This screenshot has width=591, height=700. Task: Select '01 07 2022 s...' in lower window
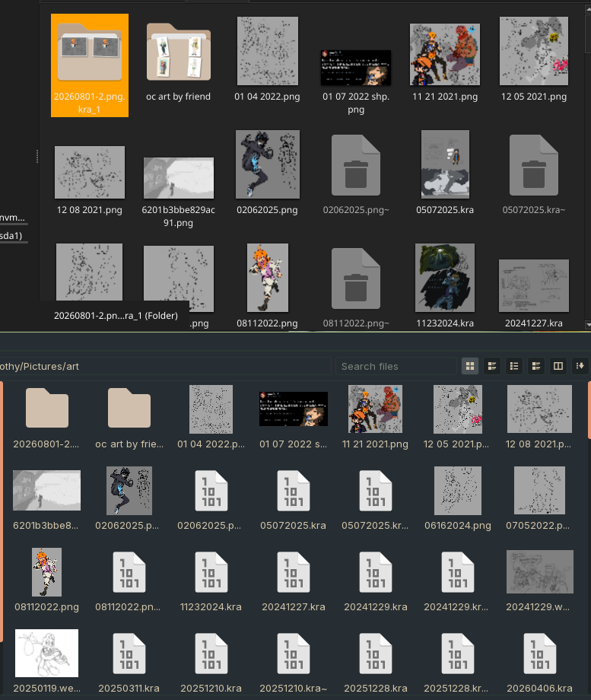pyautogui.click(x=294, y=409)
